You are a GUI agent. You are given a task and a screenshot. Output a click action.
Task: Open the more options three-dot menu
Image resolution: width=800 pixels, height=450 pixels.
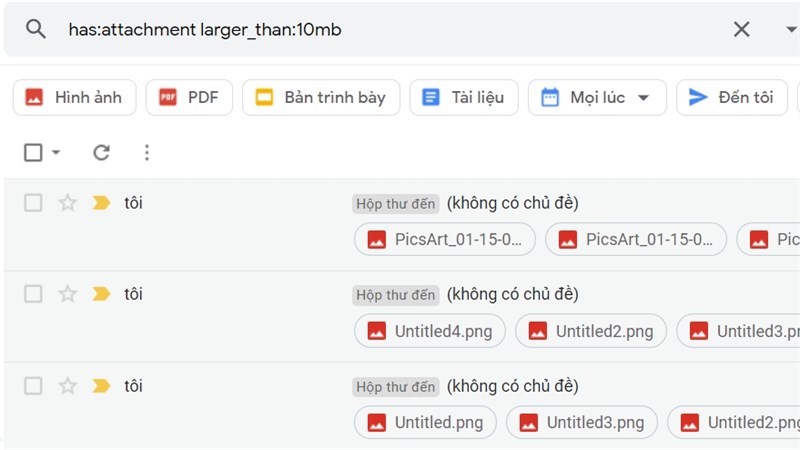pos(147,152)
